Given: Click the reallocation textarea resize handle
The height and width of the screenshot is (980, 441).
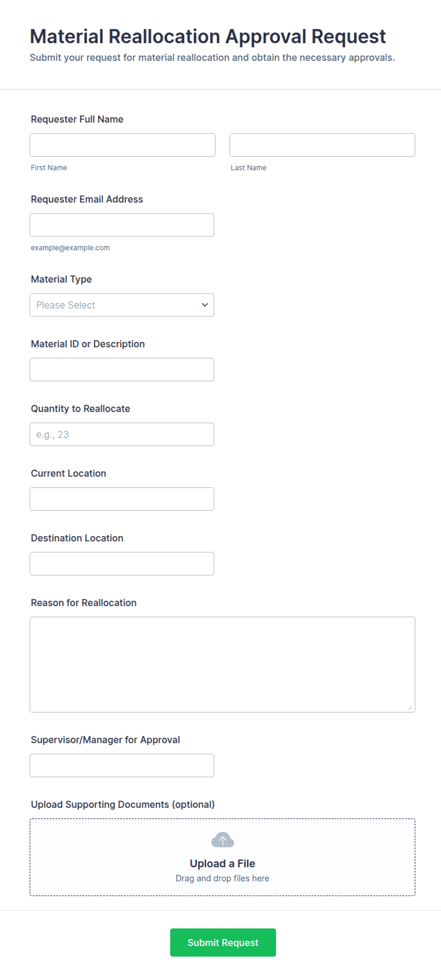Looking at the screenshot, I should coord(410,707).
